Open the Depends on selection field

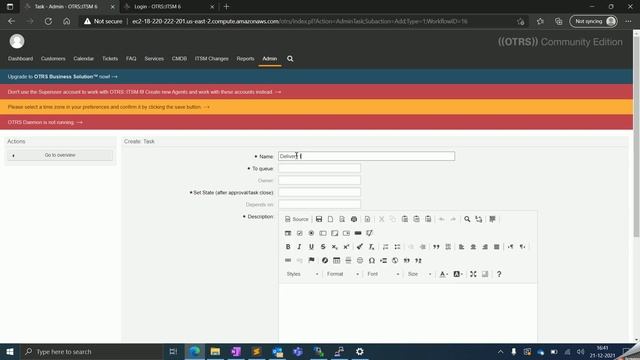[x=319, y=204]
